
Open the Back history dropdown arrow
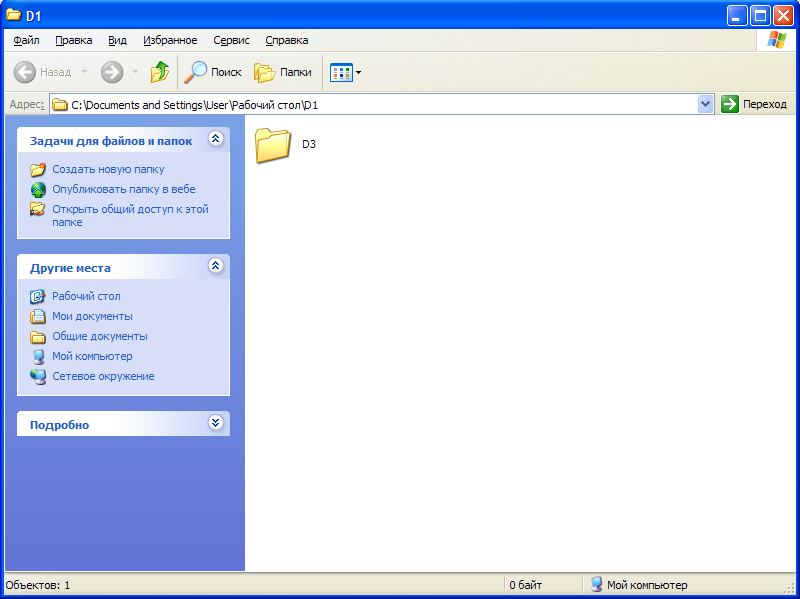click(x=85, y=72)
